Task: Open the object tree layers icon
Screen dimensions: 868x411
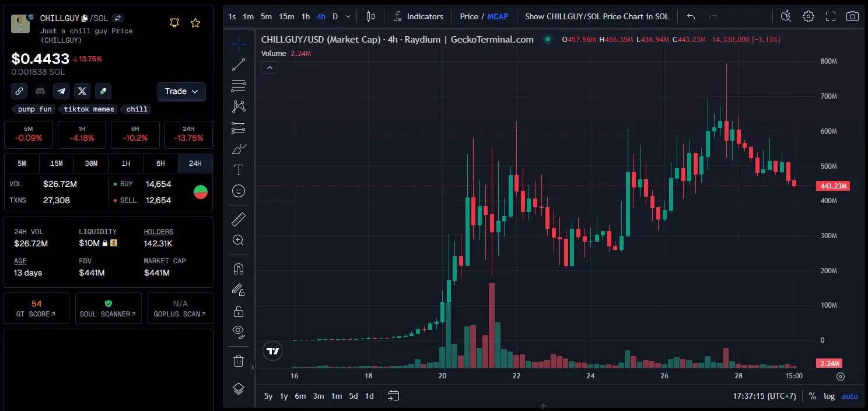Action: pyautogui.click(x=239, y=389)
